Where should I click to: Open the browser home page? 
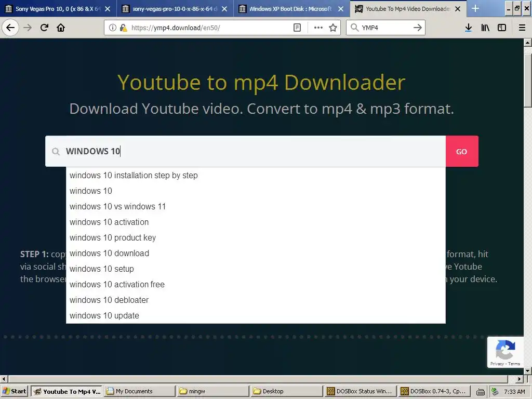[x=61, y=28]
